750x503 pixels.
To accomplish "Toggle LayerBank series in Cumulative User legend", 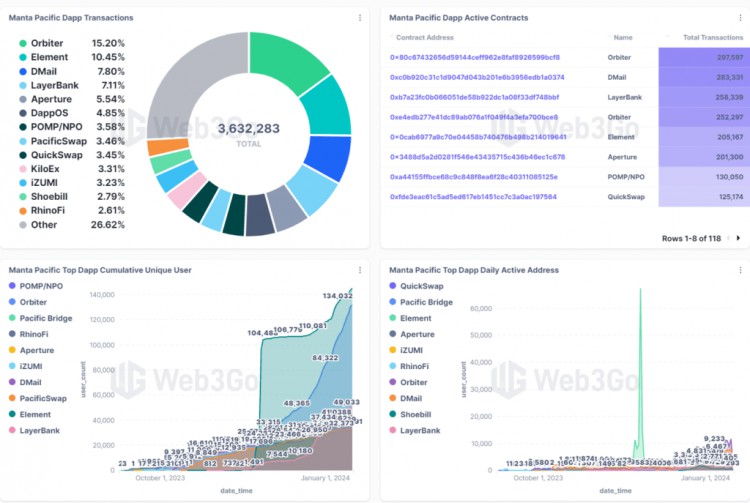I will [x=34, y=431].
